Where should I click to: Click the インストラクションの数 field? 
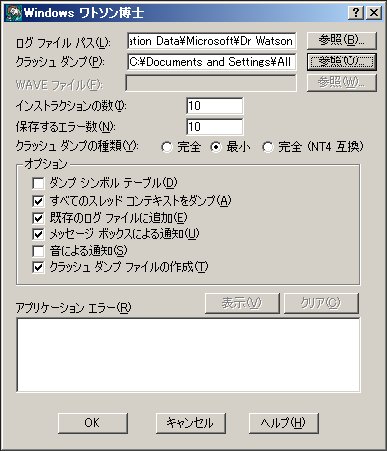point(215,106)
